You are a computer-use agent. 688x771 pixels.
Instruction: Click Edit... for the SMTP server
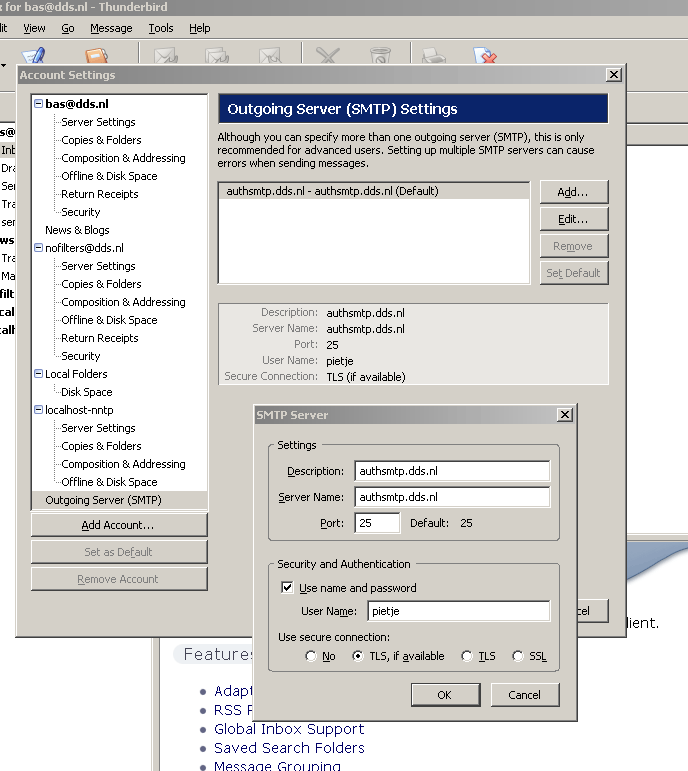pos(574,219)
